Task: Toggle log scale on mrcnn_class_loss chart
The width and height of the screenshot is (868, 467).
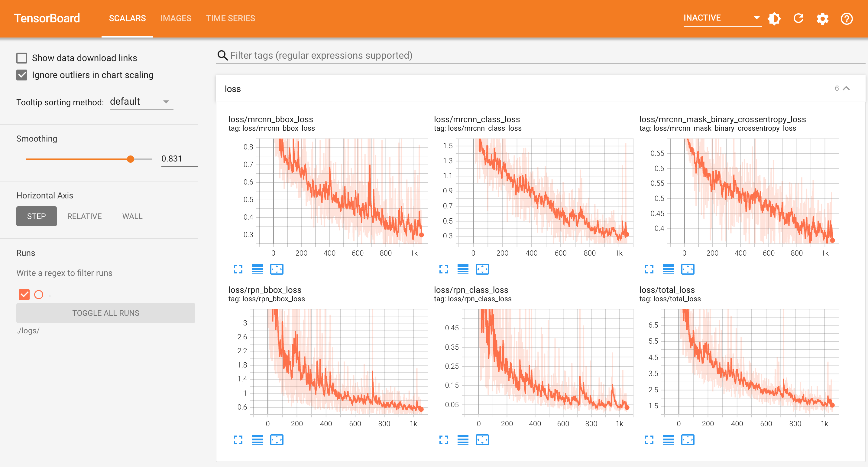Action: click(x=463, y=269)
